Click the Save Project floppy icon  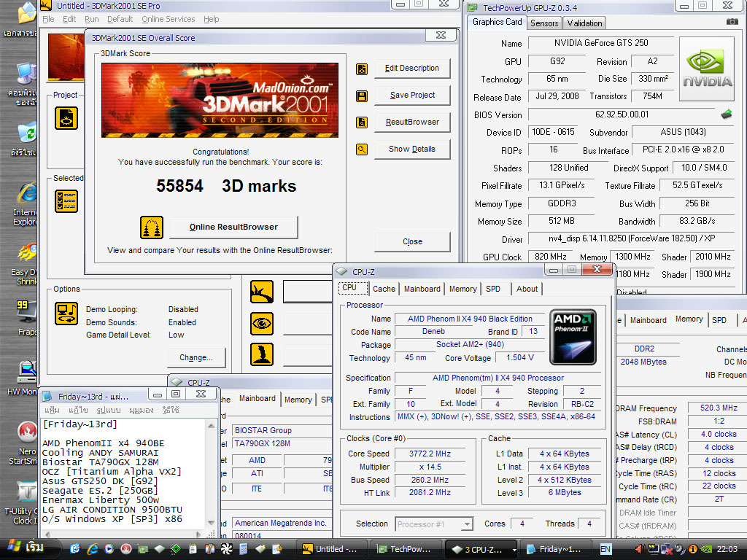[362, 97]
